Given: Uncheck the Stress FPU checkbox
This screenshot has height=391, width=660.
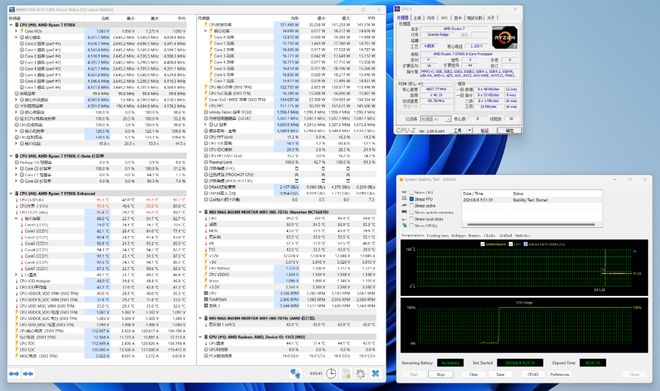Looking at the screenshot, I should (412, 199).
